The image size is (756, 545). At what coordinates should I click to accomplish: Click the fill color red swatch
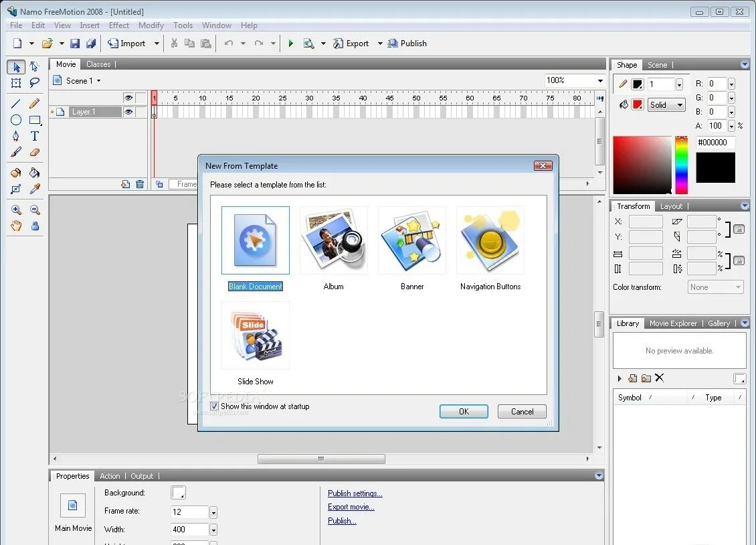(638, 104)
